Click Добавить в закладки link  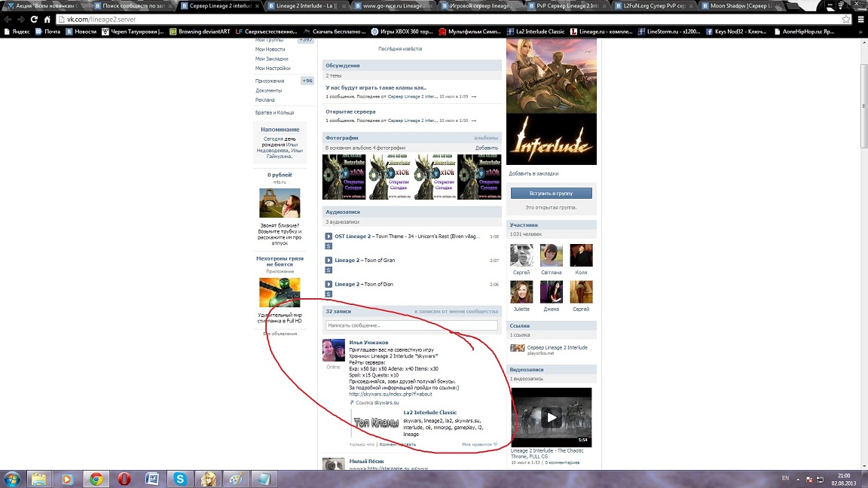[533, 174]
